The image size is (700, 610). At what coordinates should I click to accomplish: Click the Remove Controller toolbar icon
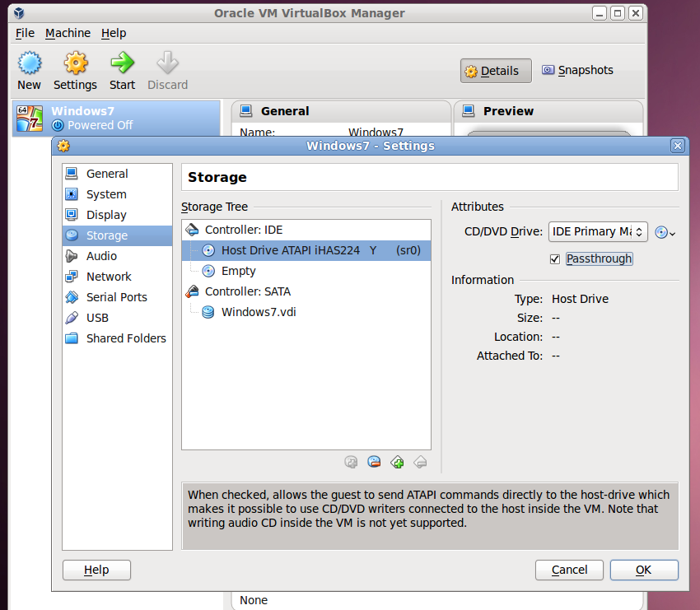420,462
